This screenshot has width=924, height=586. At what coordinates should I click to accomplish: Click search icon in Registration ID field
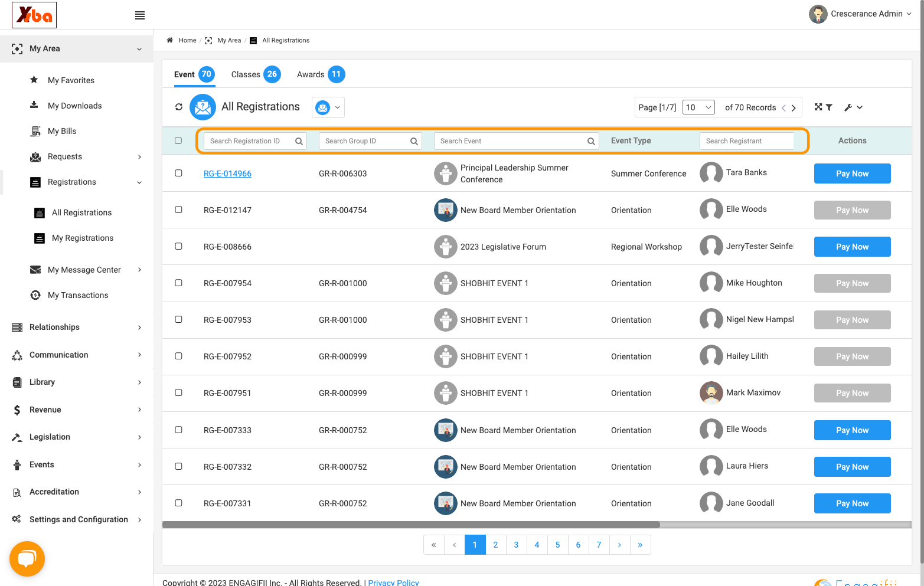point(299,141)
